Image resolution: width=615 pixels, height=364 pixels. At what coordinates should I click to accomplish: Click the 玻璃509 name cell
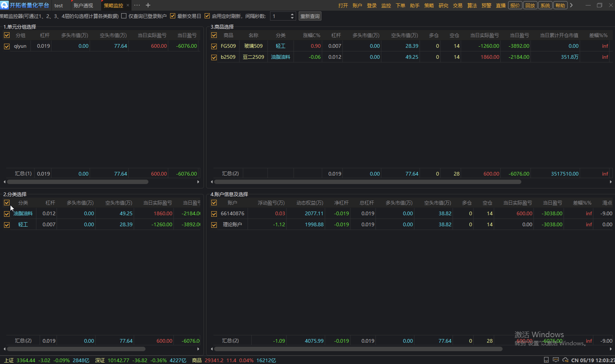253,46
